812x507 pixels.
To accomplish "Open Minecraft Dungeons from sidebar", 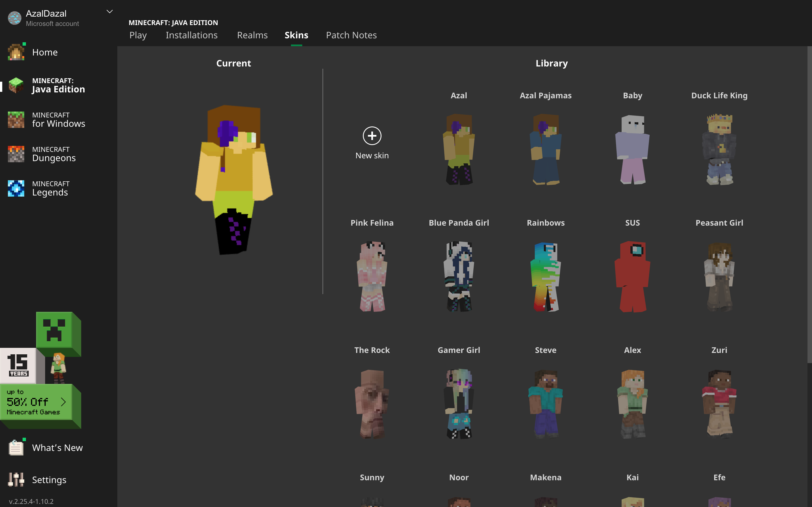I will (54, 154).
